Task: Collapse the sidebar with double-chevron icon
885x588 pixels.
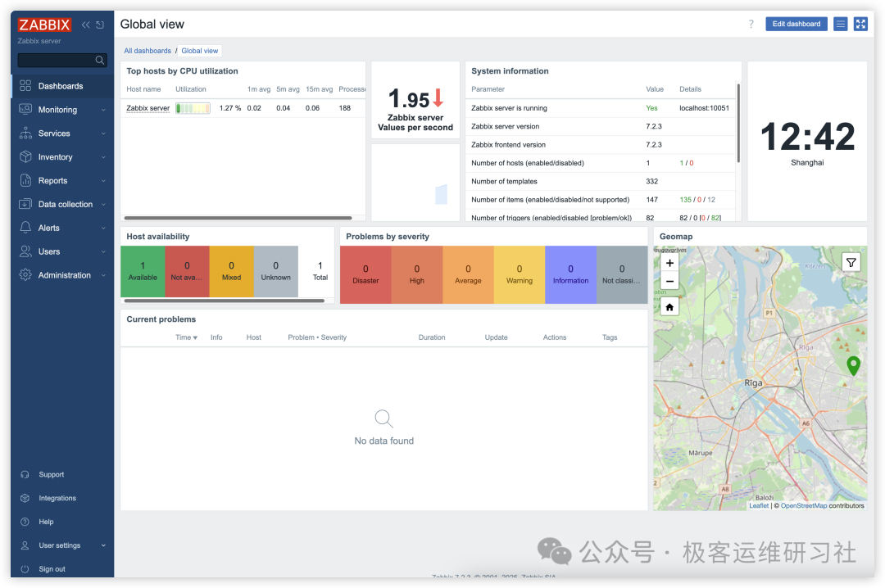Action: (x=86, y=25)
